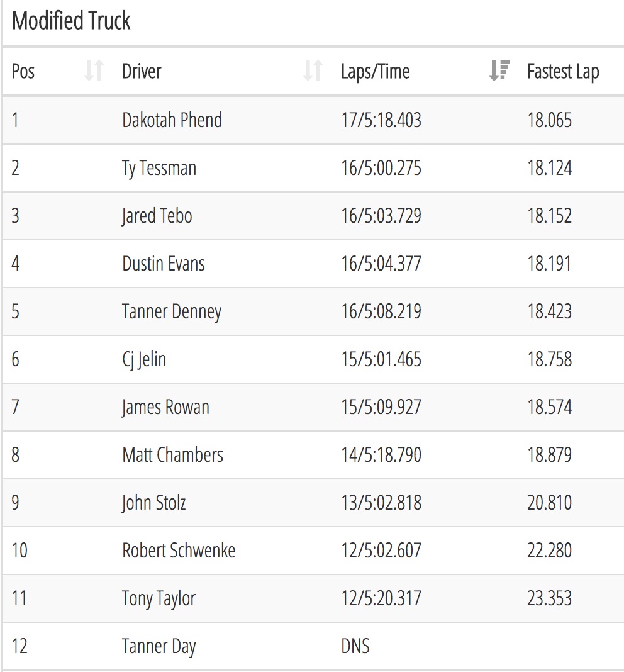This screenshot has height=672, width=624.
Task: Toggle the Laps/Time descending sort icon
Action: pyautogui.click(x=499, y=70)
